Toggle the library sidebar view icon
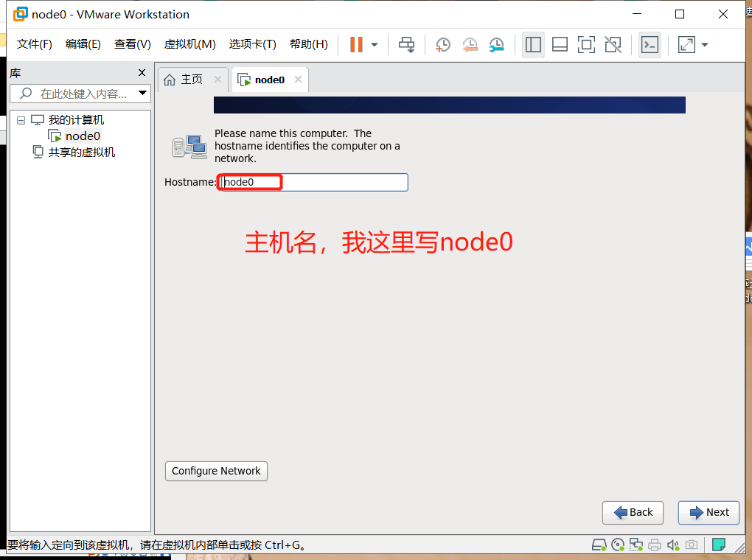The image size is (752, 560). [533, 45]
